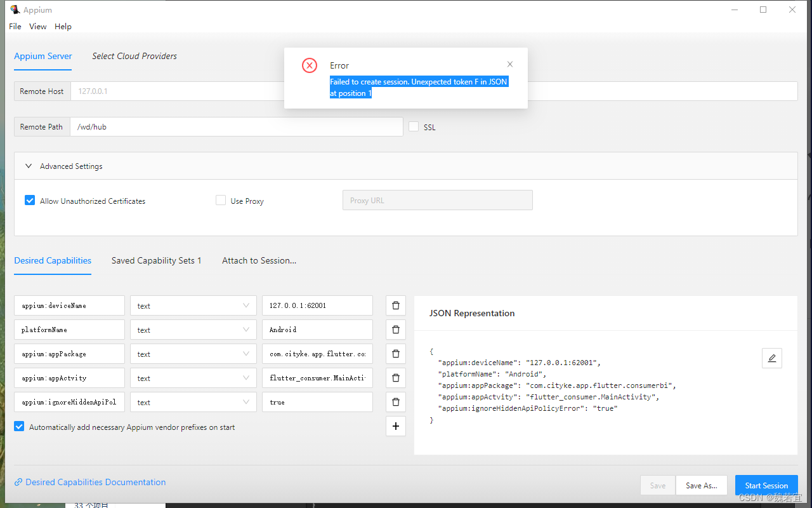Screen dimensions: 812x508
Task: Delete the appium:deviceName capability row
Action: click(x=395, y=305)
